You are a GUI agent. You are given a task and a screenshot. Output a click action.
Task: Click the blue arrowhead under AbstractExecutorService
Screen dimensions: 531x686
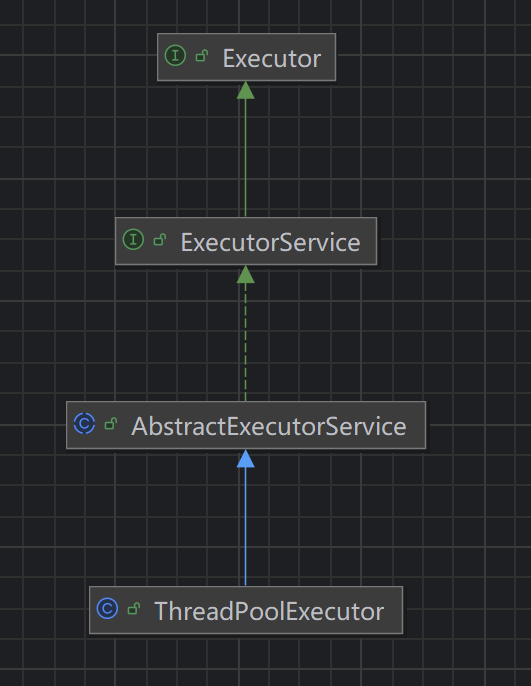tap(245, 458)
